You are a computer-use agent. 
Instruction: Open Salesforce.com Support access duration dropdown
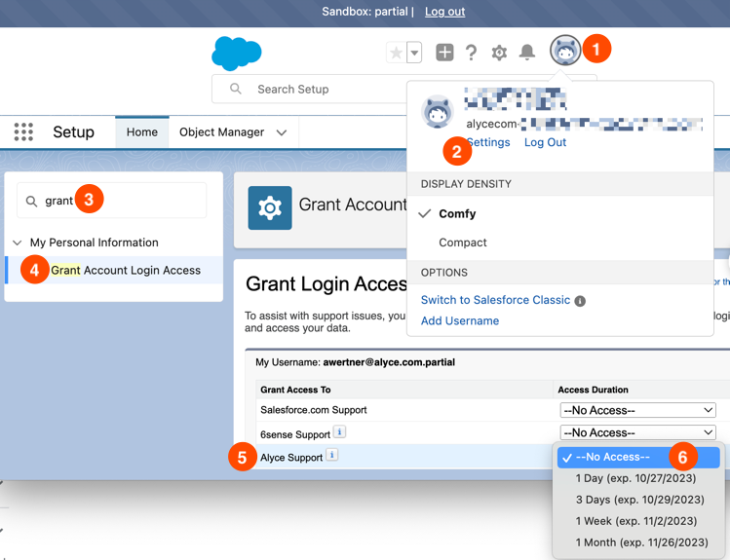coord(637,410)
